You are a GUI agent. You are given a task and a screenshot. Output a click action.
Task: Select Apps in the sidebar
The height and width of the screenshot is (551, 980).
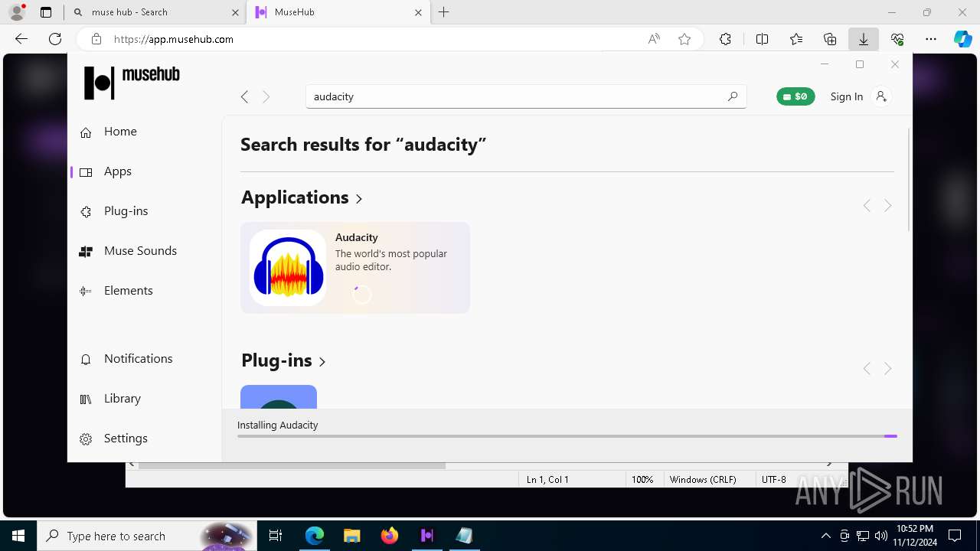[x=106, y=171]
